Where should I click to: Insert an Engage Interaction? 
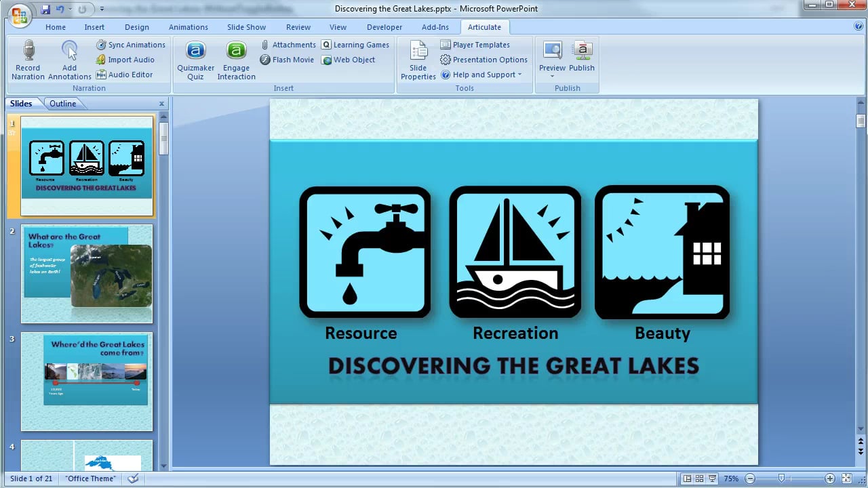click(x=236, y=60)
